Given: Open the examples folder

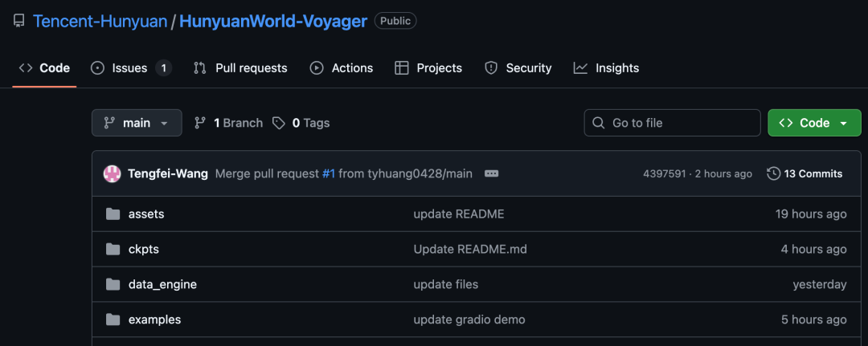Looking at the screenshot, I should (x=154, y=320).
